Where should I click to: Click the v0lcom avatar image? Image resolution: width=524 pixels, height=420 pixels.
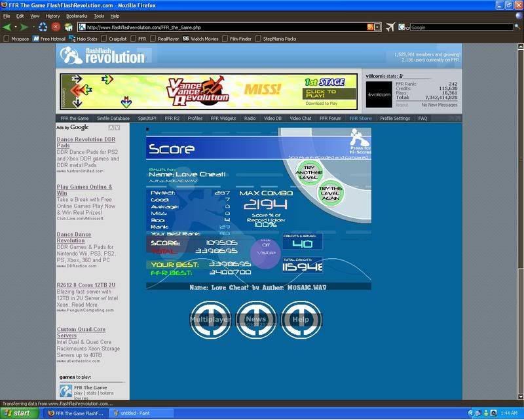coord(379,94)
